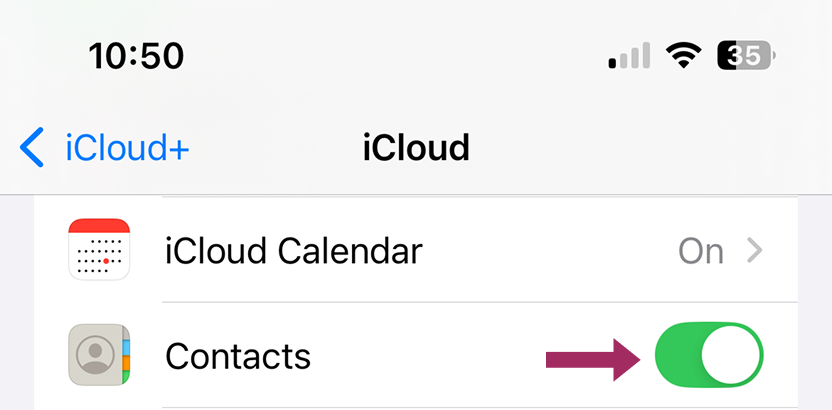Tap the person silhouette in the Contacts icon
832x410 pixels.
pyautogui.click(x=95, y=356)
